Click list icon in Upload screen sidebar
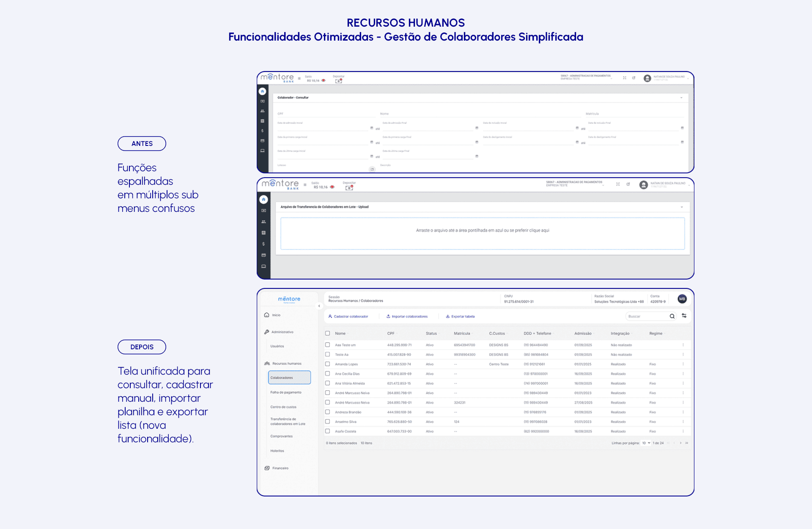The image size is (812, 529). click(263, 233)
